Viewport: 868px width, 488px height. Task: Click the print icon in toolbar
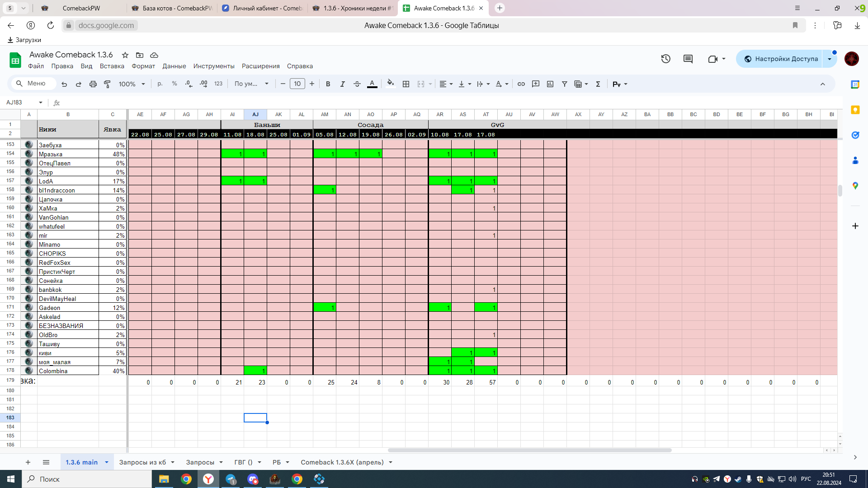[93, 84]
